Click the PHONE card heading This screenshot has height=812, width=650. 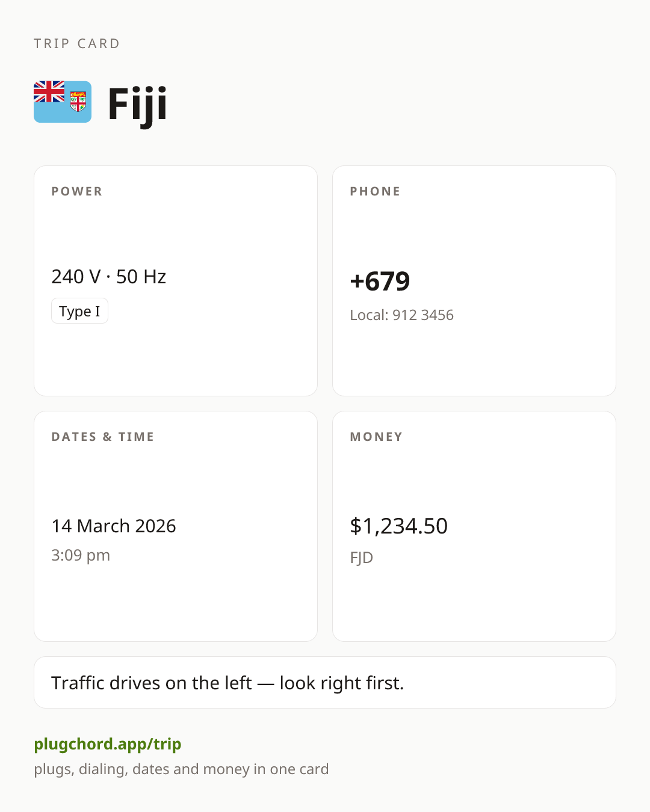pyautogui.click(x=376, y=191)
